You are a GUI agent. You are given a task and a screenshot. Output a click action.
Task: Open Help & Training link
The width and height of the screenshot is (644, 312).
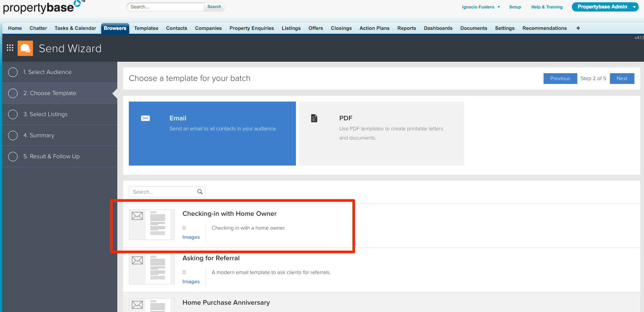click(547, 7)
